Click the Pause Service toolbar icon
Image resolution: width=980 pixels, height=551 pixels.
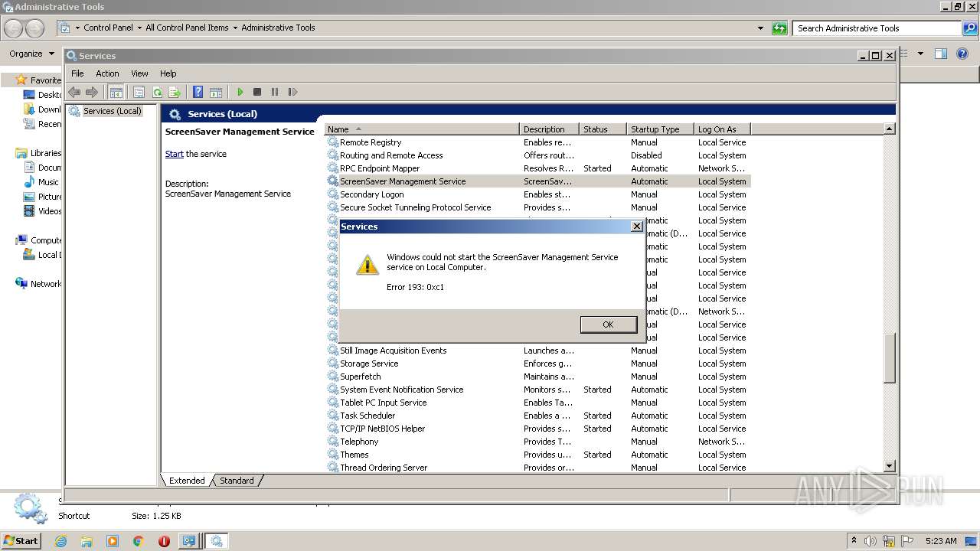click(275, 92)
